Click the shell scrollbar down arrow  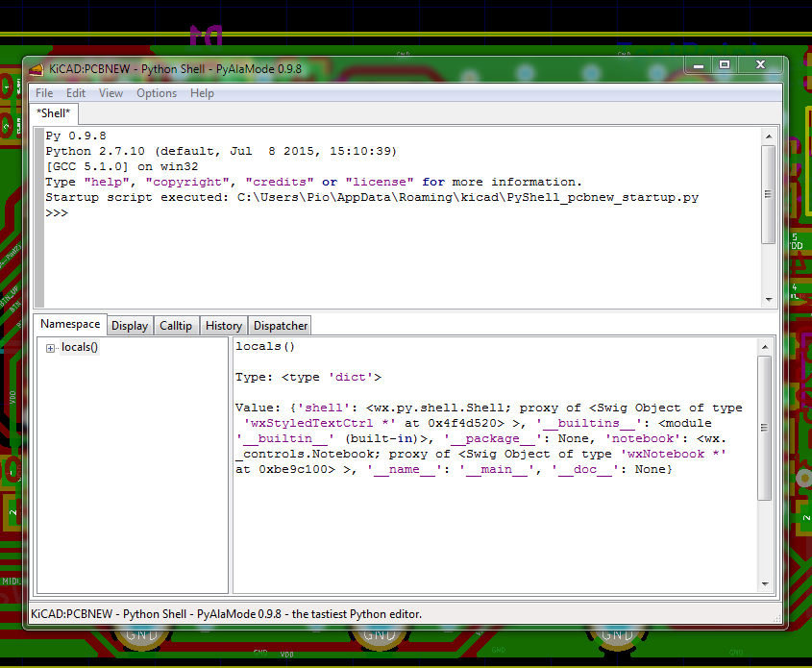pos(769,297)
